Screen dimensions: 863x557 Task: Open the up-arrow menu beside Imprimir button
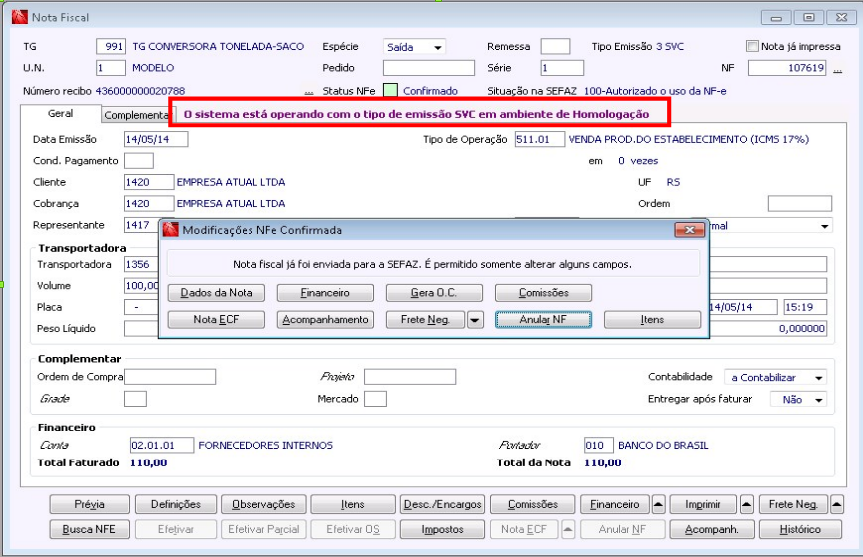coord(746,504)
